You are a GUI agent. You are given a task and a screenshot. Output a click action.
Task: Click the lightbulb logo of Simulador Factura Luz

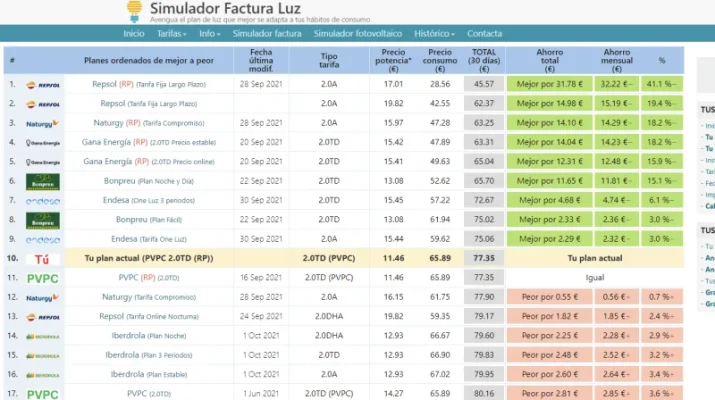[x=134, y=12]
